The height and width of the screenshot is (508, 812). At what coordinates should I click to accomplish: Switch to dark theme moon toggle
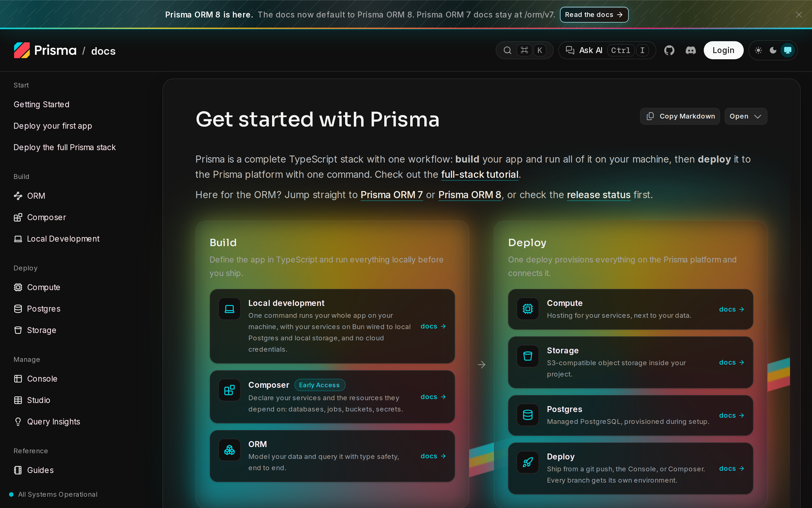point(773,51)
